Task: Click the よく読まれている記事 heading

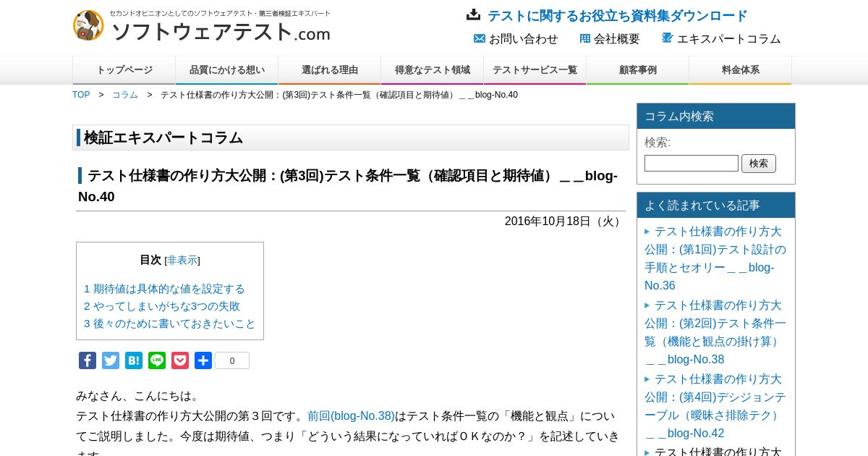Action: [x=702, y=206]
